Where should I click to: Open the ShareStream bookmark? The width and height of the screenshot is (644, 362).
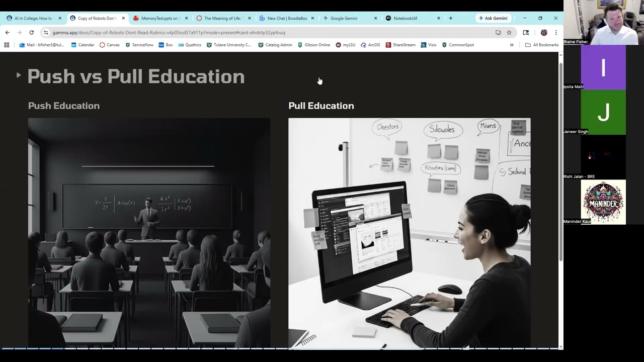pyautogui.click(x=400, y=45)
